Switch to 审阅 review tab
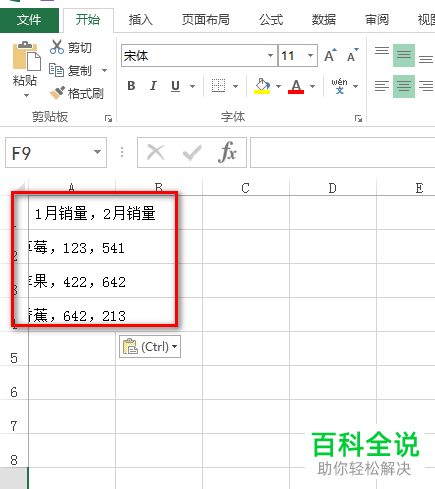 [x=377, y=20]
